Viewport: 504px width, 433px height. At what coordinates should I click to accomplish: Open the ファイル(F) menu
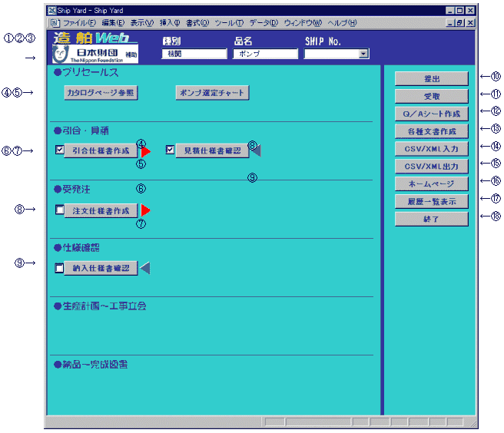click(79, 23)
